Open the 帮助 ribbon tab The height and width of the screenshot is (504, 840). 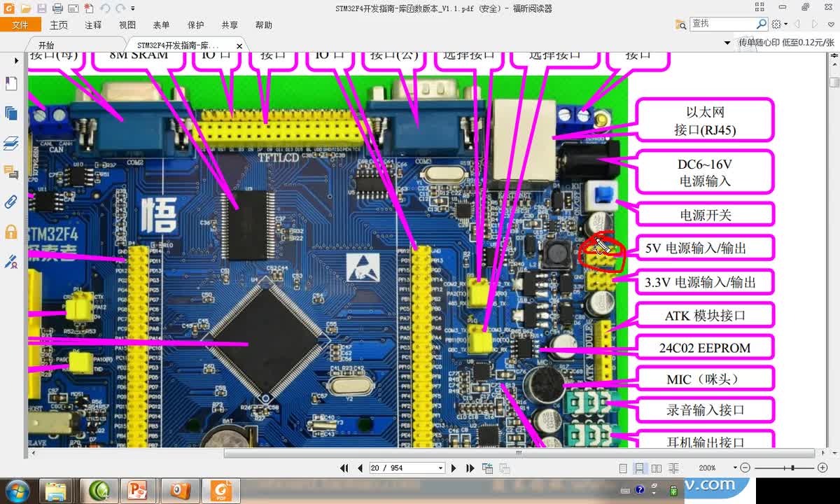[x=264, y=24]
